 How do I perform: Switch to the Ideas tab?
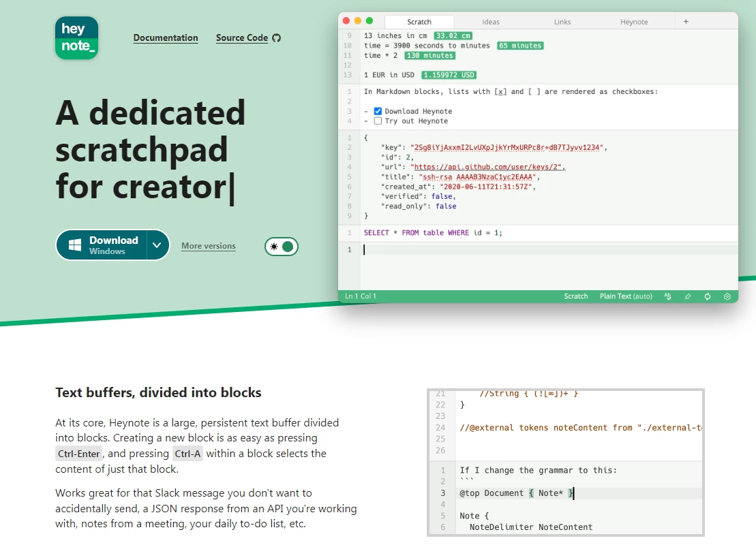(491, 22)
